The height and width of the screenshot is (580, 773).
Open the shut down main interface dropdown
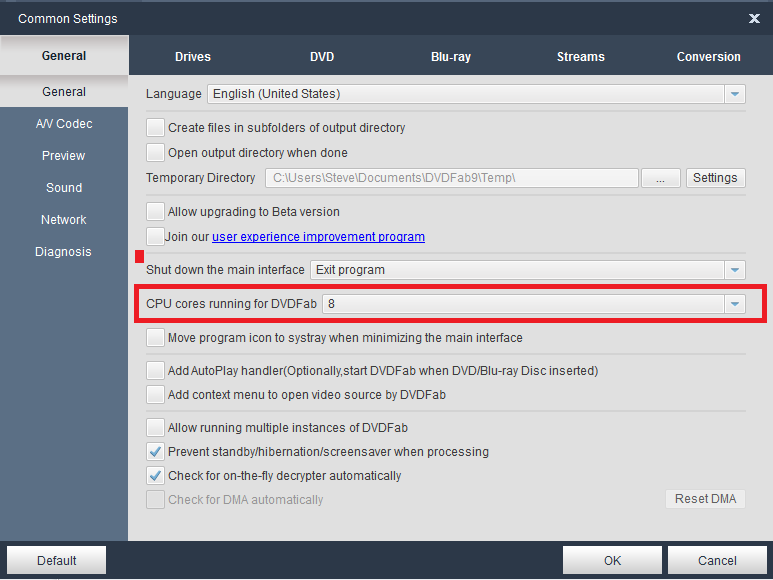coord(735,270)
